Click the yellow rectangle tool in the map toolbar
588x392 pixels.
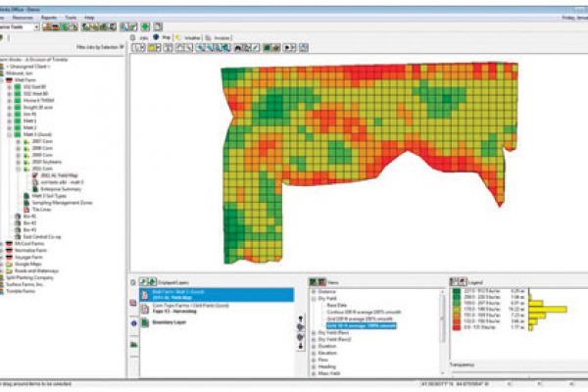pos(152,48)
